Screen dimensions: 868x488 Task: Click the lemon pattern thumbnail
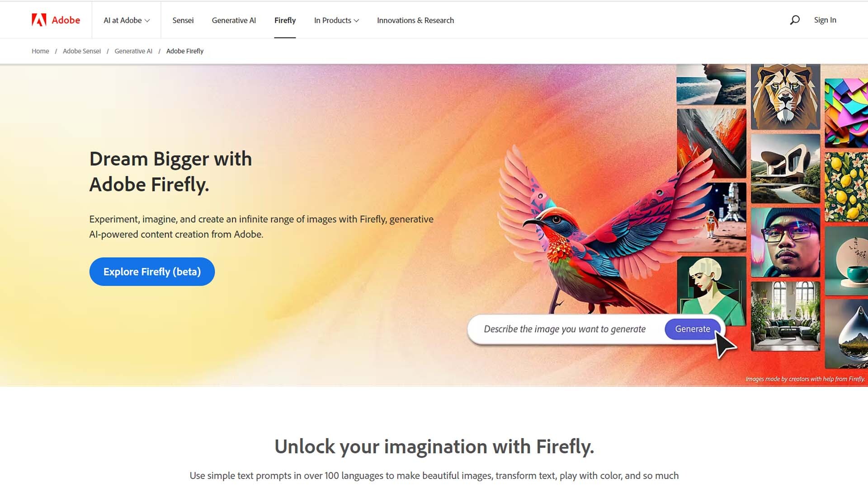846,187
